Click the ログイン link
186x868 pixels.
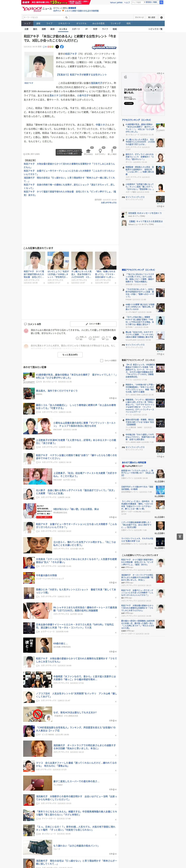pyautogui.click(x=57, y=11)
